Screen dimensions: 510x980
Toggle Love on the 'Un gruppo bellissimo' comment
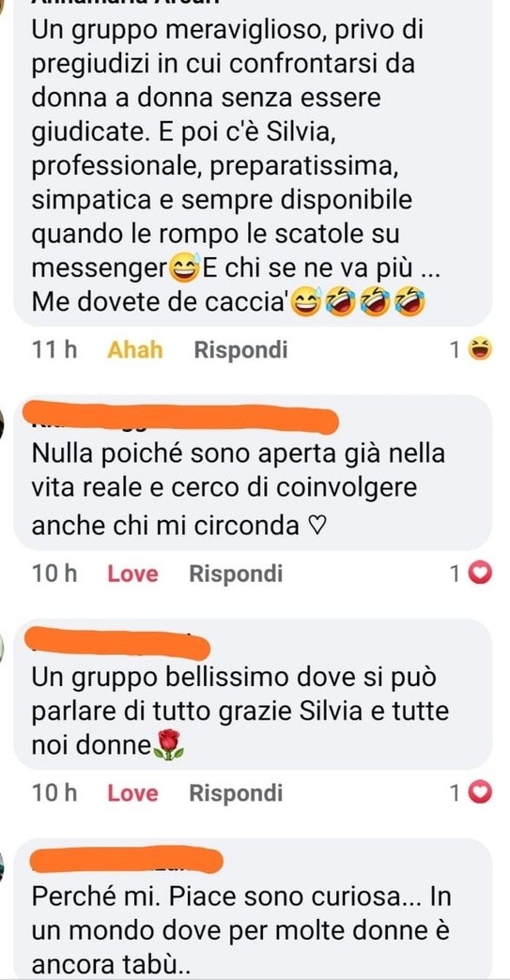coord(132,793)
